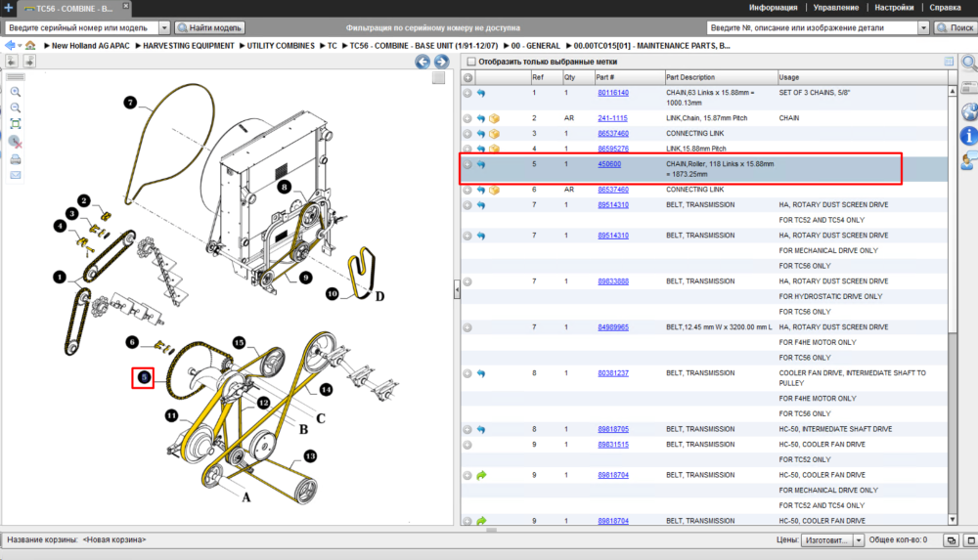The width and height of the screenshot is (978, 560).
Task: Enable Отобразить только выбранные метки checkbox
Action: click(471, 62)
